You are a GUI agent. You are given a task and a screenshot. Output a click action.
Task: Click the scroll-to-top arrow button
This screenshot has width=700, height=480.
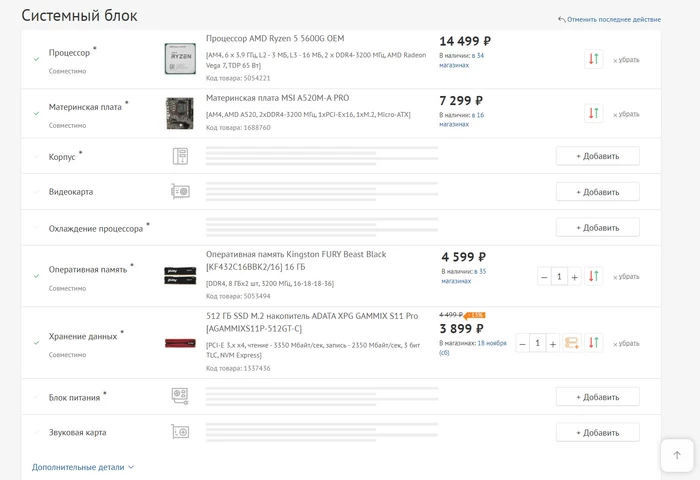[677, 455]
